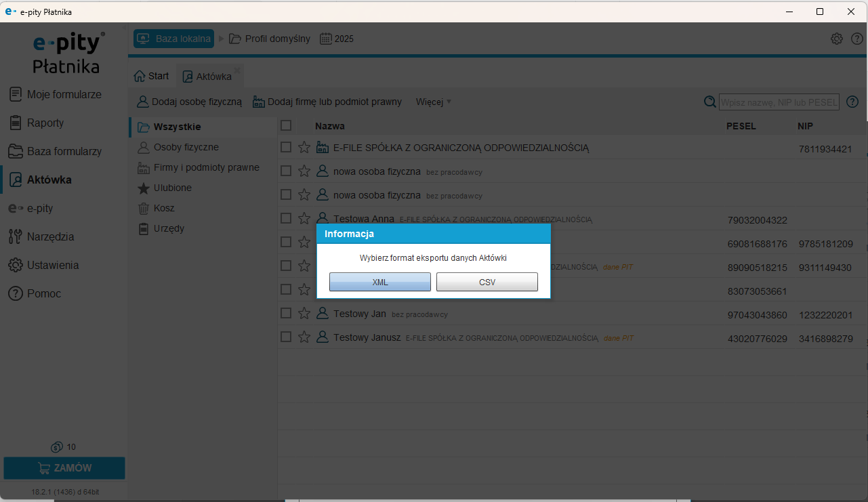Screen dimensions: 868x502
Task: Expand the Więcej dropdown menu
Action: pyautogui.click(x=434, y=102)
